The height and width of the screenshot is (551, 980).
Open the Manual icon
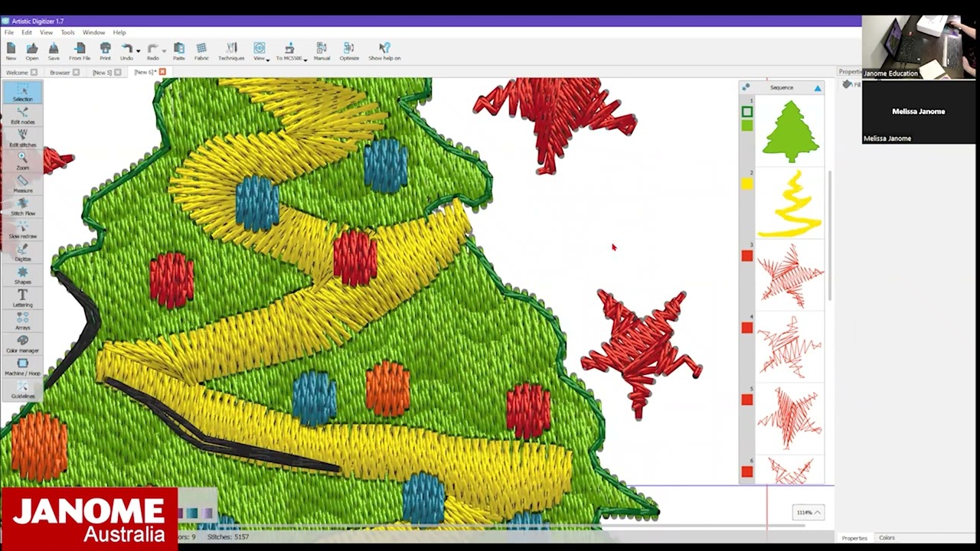pyautogui.click(x=322, y=51)
